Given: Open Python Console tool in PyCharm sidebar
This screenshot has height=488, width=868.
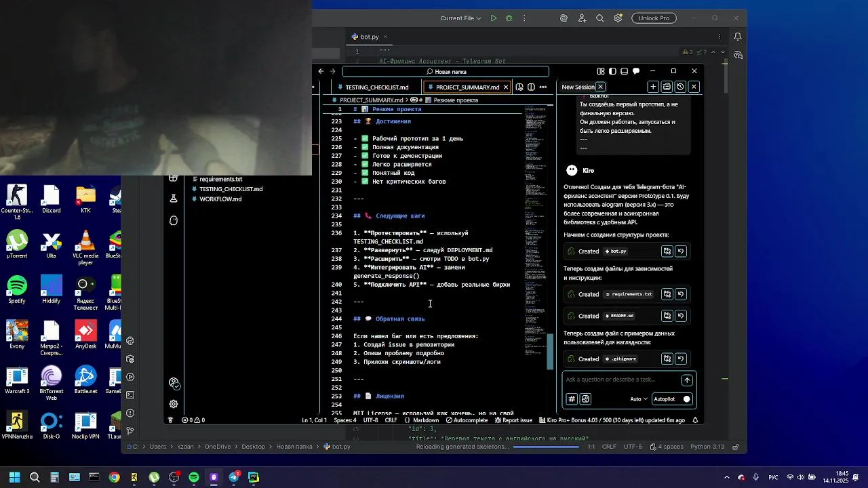Looking at the screenshot, I should click(x=130, y=341).
